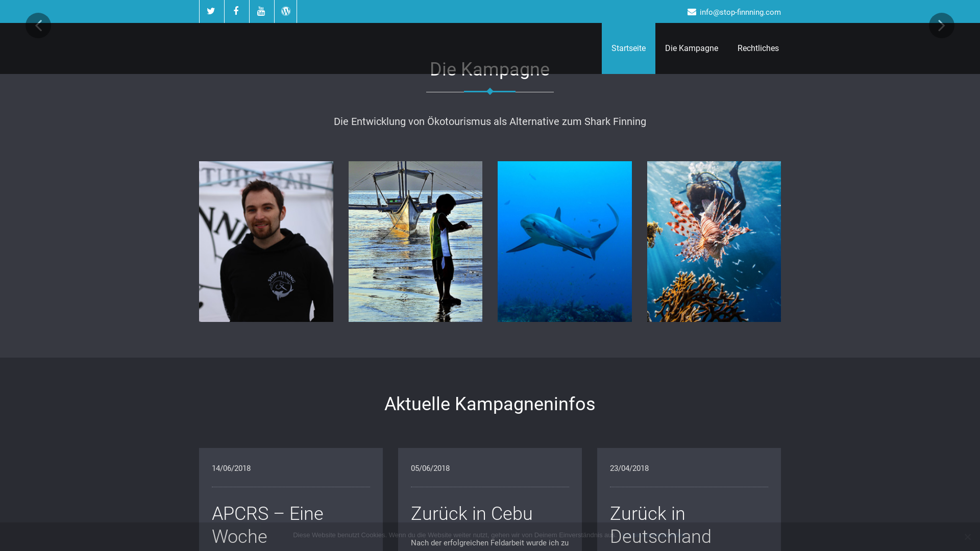Open the thresher shark image
This screenshot has height=551, width=980.
[565, 241]
